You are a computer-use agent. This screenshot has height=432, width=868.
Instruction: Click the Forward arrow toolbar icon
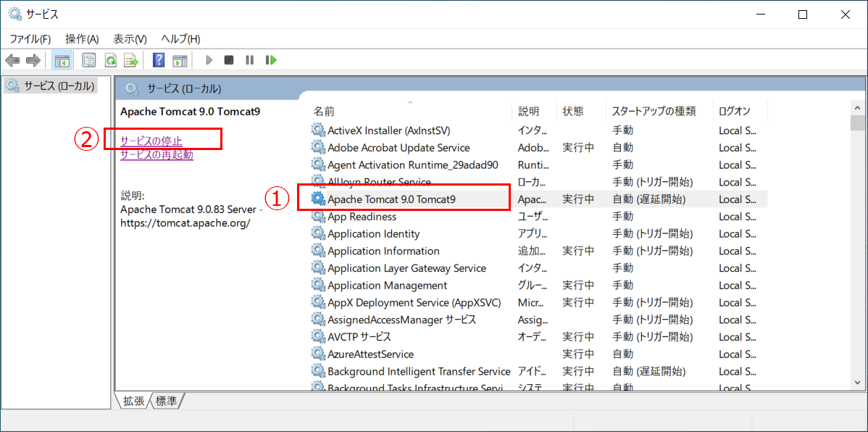(x=33, y=60)
